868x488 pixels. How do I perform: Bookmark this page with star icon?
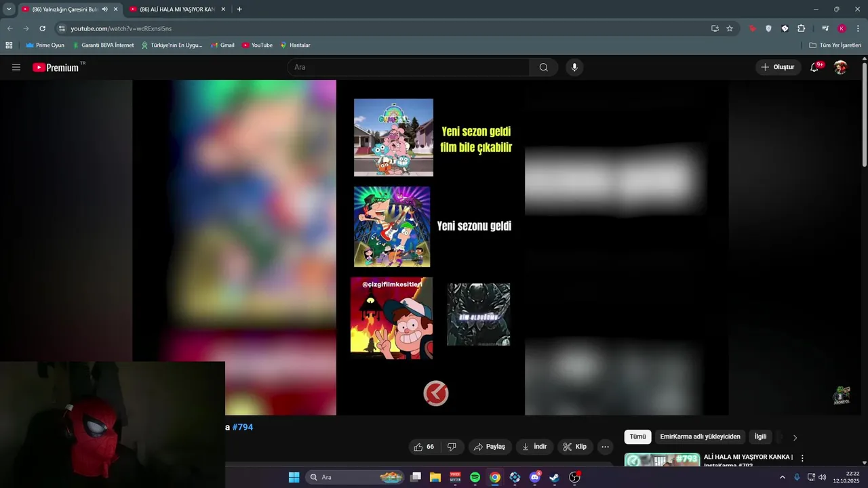coord(730,28)
